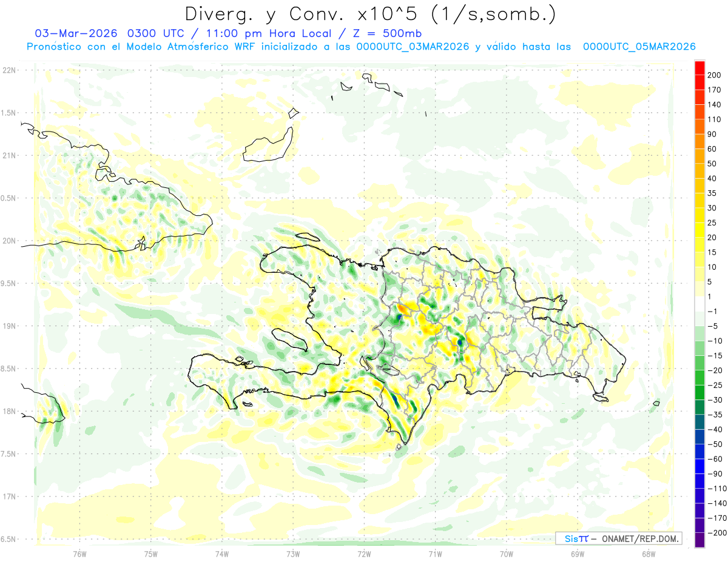Viewport: 728px width, 562px height.
Task: Click the dark purple band below -200
Action: pos(699,540)
